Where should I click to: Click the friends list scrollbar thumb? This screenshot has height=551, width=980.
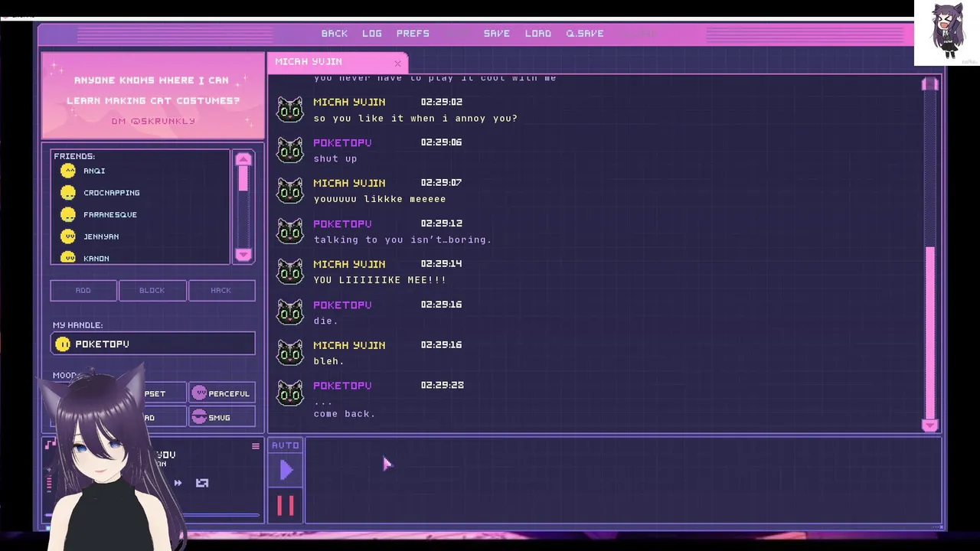243,178
